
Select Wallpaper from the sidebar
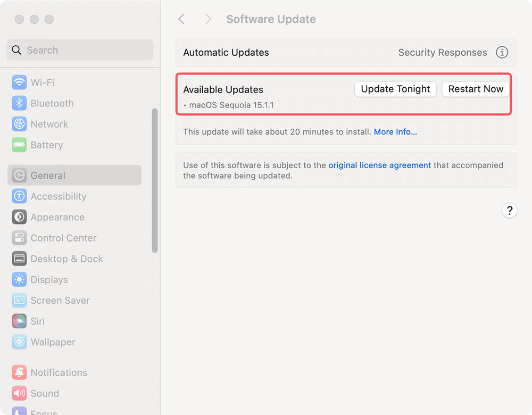point(19,342)
